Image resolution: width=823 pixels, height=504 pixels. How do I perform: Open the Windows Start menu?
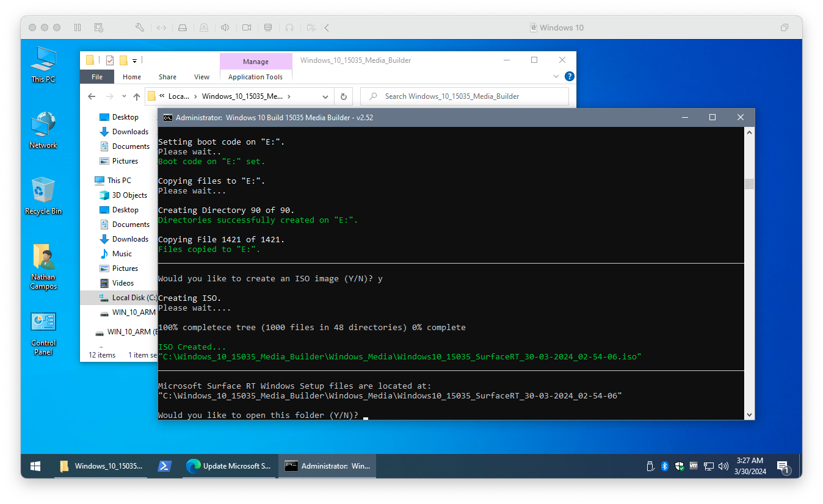pyautogui.click(x=35, y=466)
